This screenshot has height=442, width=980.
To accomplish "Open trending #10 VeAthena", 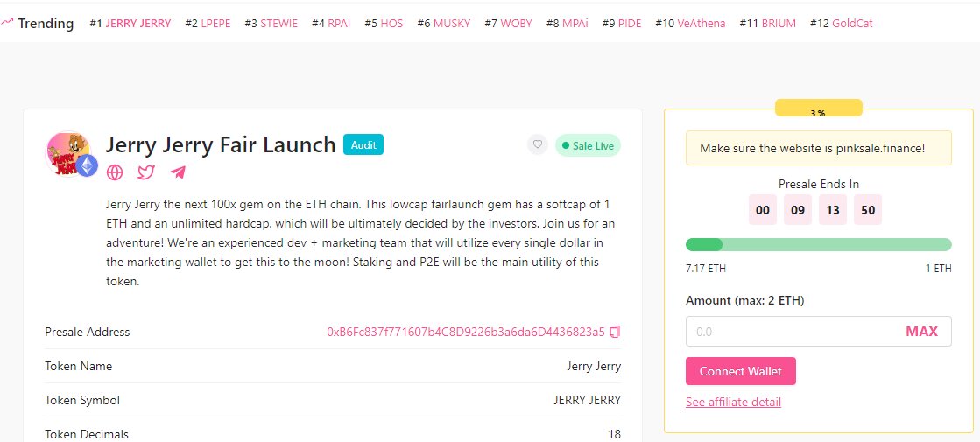I will click(x=691, y=24).
